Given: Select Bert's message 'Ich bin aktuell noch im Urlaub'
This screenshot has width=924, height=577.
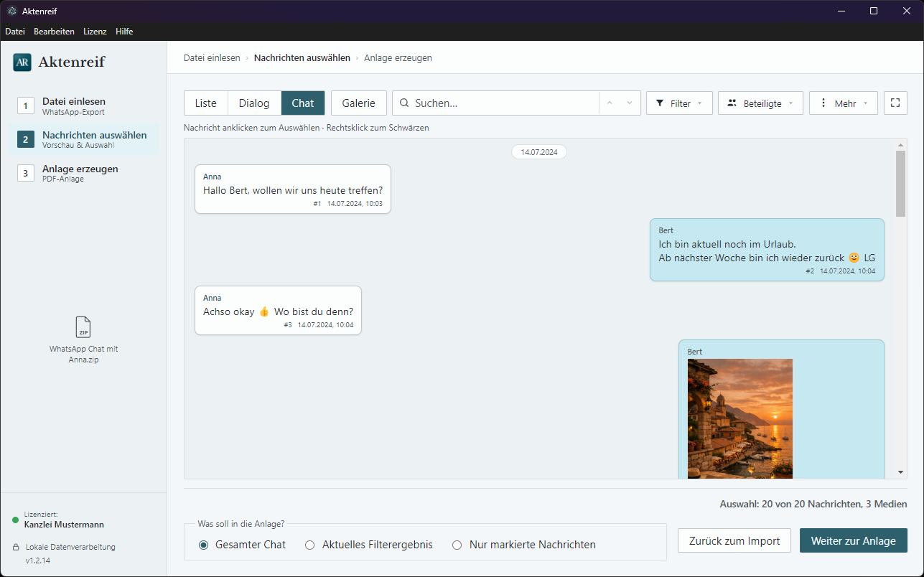Looking at the screenshot, I should pos(767,249).
